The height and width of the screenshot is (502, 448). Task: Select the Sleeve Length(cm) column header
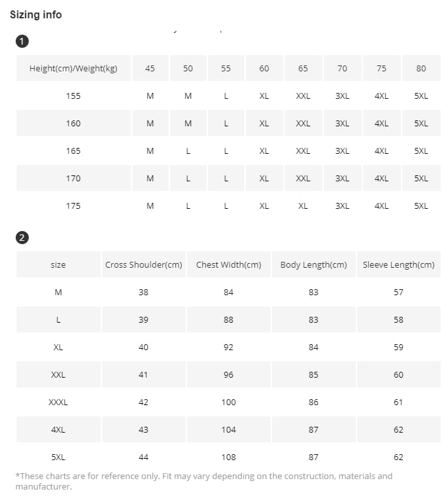point(398,265)
